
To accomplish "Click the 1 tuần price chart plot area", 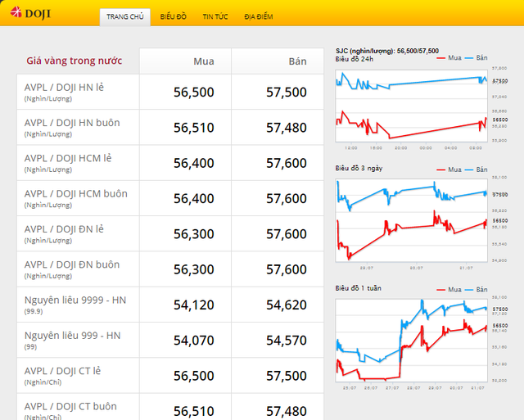I will 409,340.
